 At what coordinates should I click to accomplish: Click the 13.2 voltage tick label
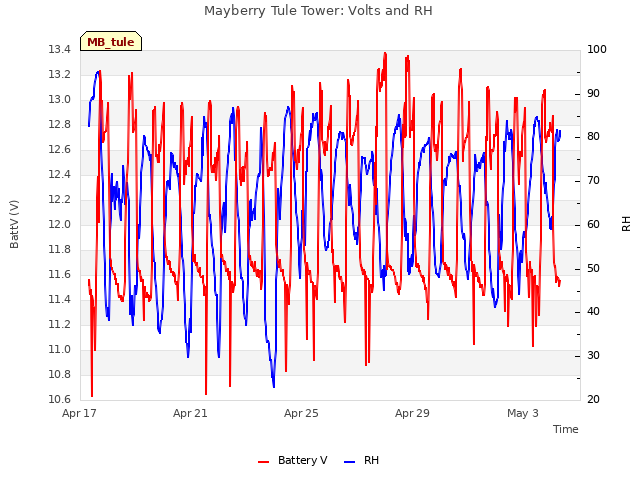point(60,74)
